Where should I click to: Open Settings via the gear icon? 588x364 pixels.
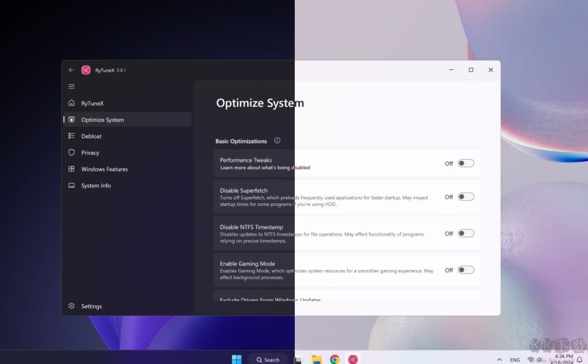point(72,306)
